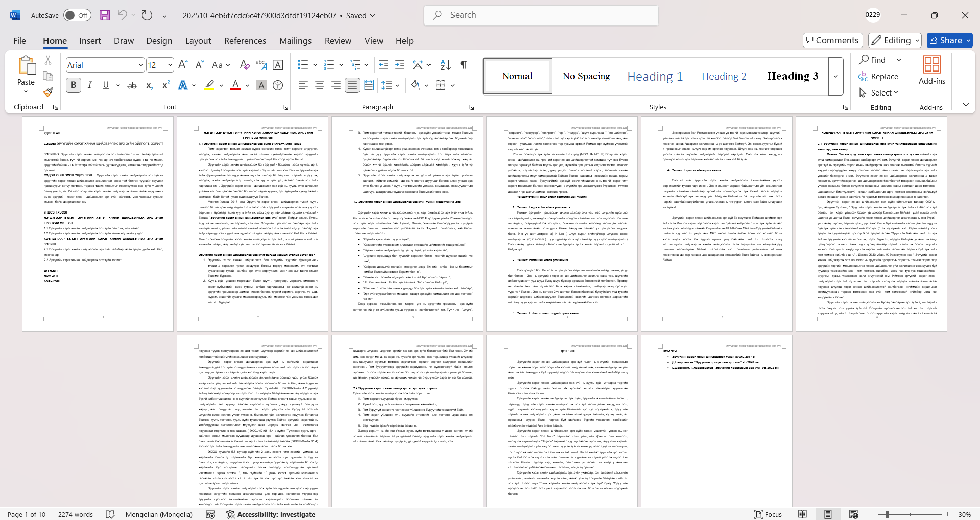
Task: Center align the text
Action: [x=320, y=85]
